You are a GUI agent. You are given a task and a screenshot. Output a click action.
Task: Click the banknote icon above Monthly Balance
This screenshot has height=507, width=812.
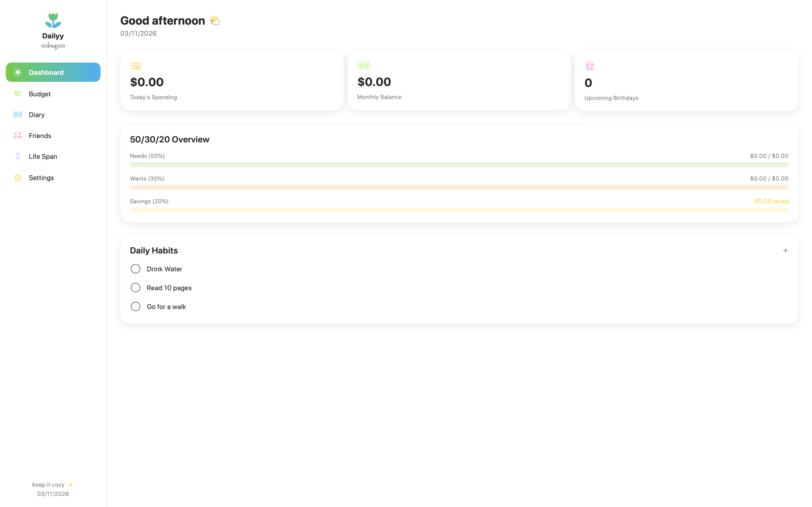click(364, 66)
